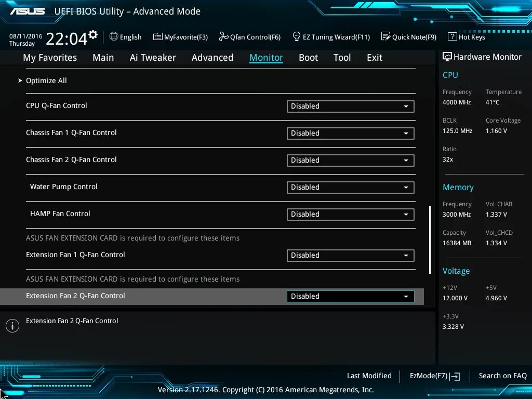Screen dimensions: 532x399
Task: Click the ASUS logo
Action: click(27, 11)
